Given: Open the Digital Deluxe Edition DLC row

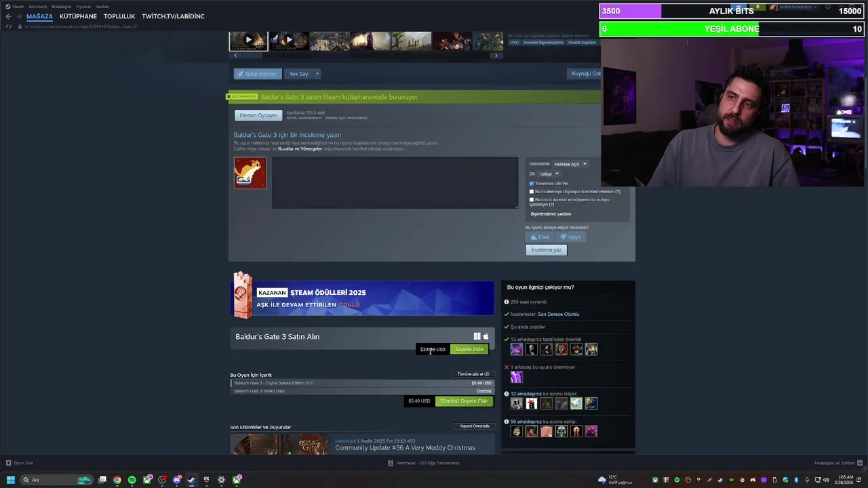Looking at the screenshot, I should pos(362,383).
